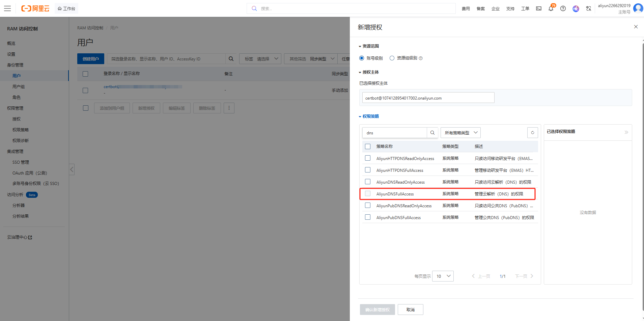Refresh the policy list
Viewport: 644px width, 321px height.
pyautogui.click(x=533, y=133)
